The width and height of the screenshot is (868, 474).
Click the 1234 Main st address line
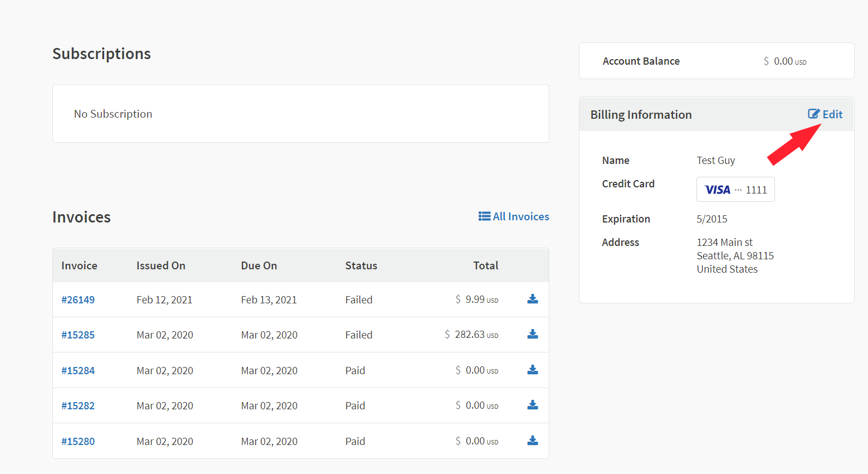tap(725, 242)
